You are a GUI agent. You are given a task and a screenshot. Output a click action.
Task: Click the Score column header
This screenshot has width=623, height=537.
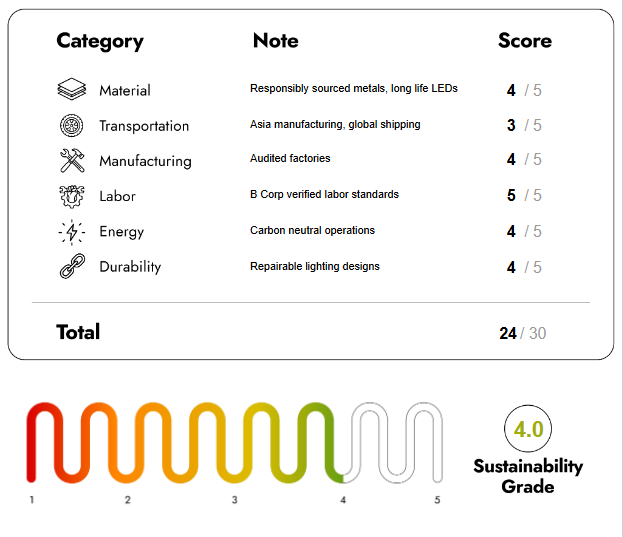(x=524, y=41)
